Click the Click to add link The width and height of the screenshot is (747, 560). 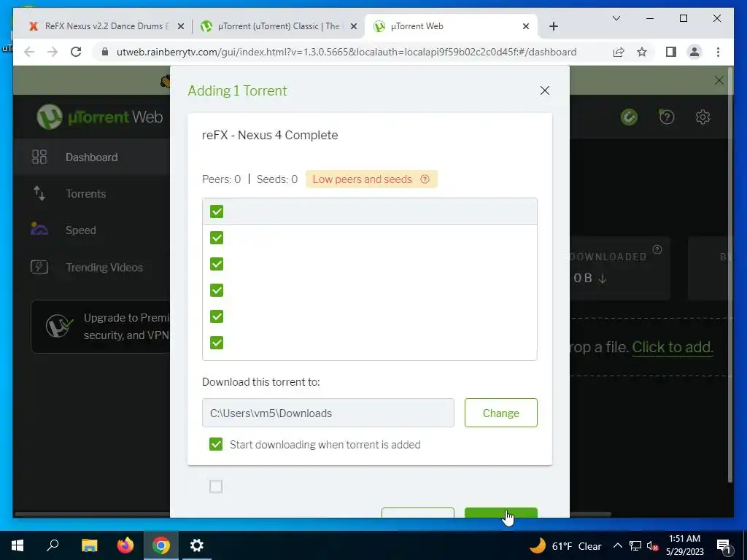[672, 347]
